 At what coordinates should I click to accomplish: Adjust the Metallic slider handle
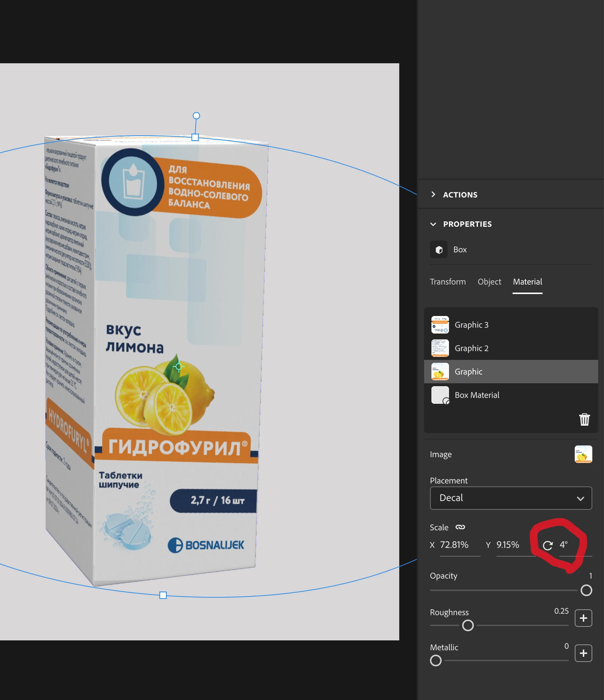[x=435, y=661]
